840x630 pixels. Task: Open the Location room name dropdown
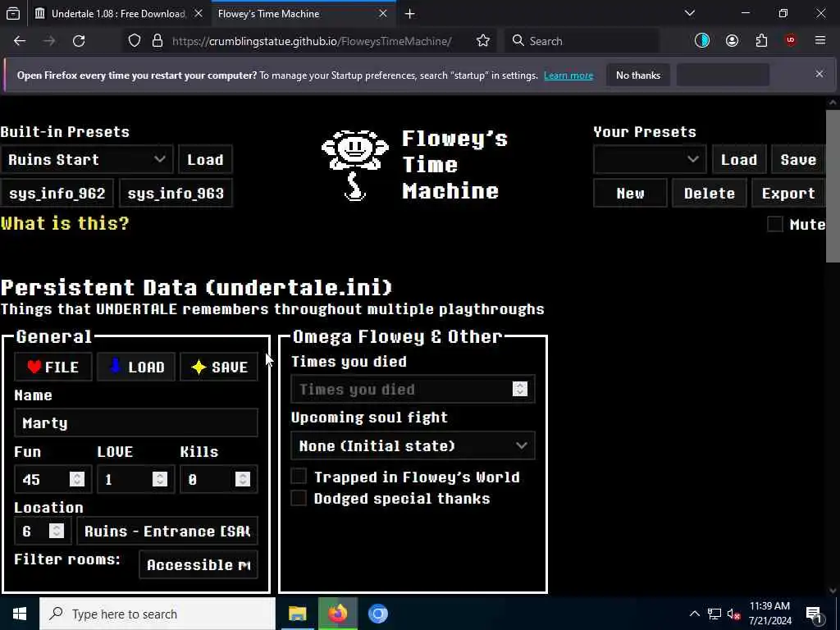[x=167, y=531]
